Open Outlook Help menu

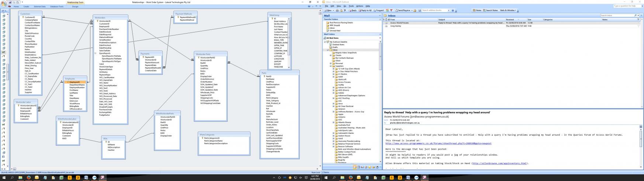(x=368, y=6)
